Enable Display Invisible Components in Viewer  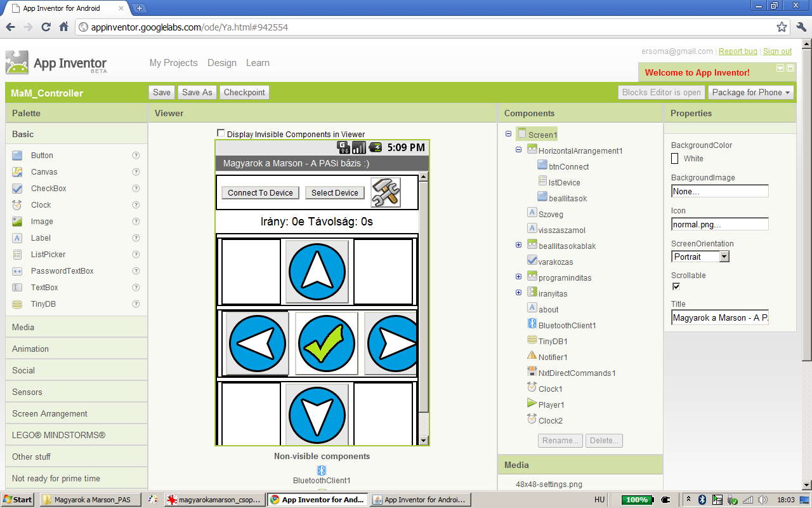221,133
